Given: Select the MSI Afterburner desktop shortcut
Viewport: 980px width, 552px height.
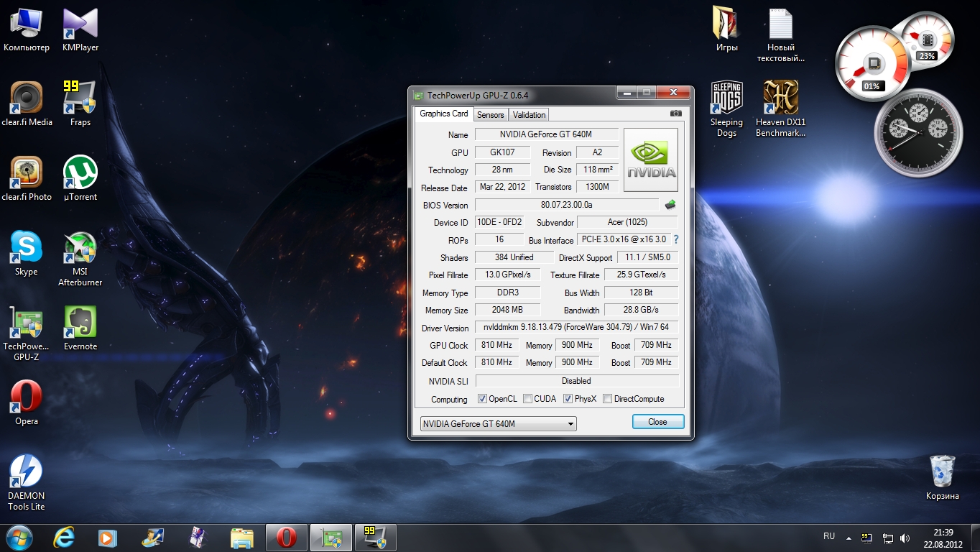Looking at the screenshot, I should point(80,259).
